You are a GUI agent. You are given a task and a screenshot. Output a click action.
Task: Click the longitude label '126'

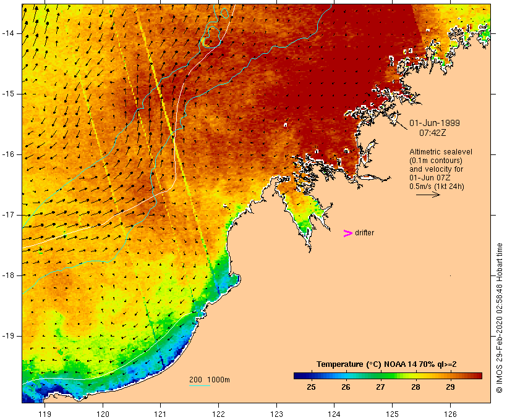coord(450,414)
